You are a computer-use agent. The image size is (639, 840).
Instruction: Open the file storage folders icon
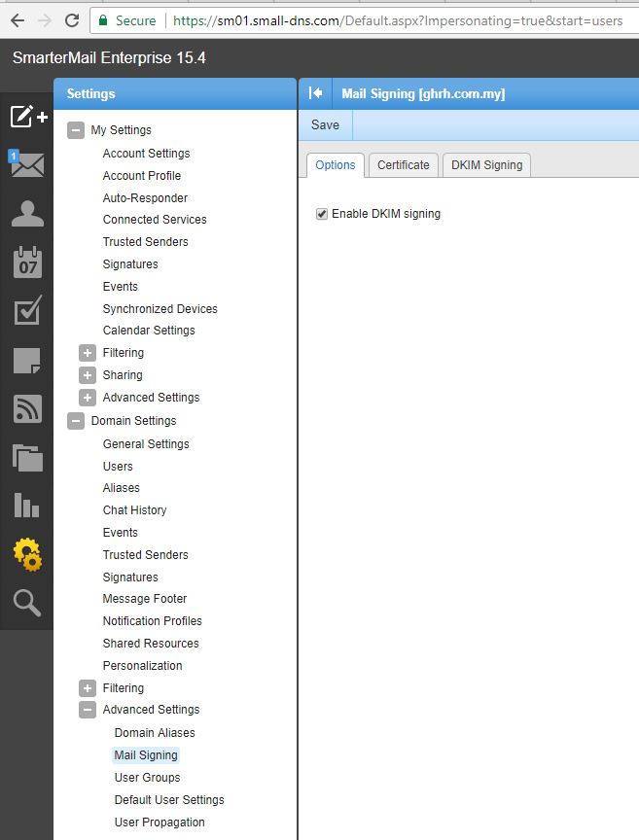pos(27,457)
